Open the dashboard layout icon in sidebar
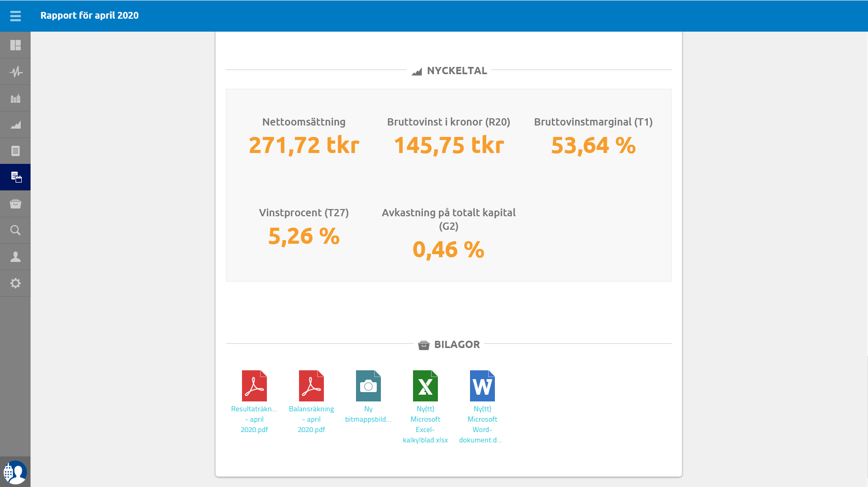 coord(16,45)
